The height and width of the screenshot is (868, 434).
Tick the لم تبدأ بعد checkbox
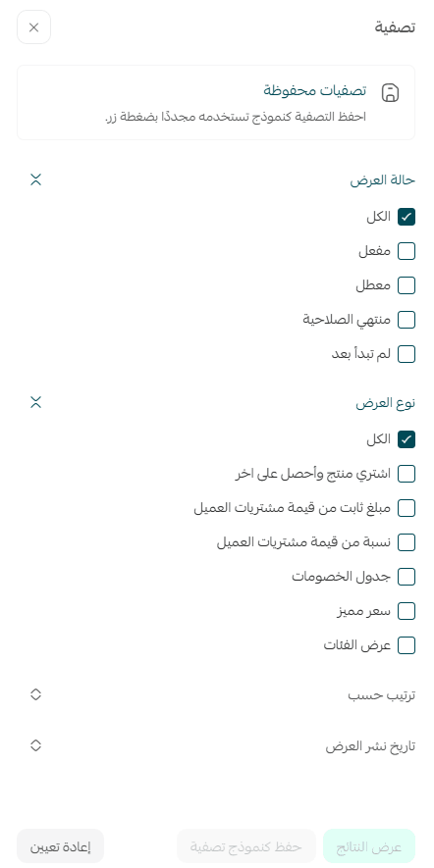407,354
